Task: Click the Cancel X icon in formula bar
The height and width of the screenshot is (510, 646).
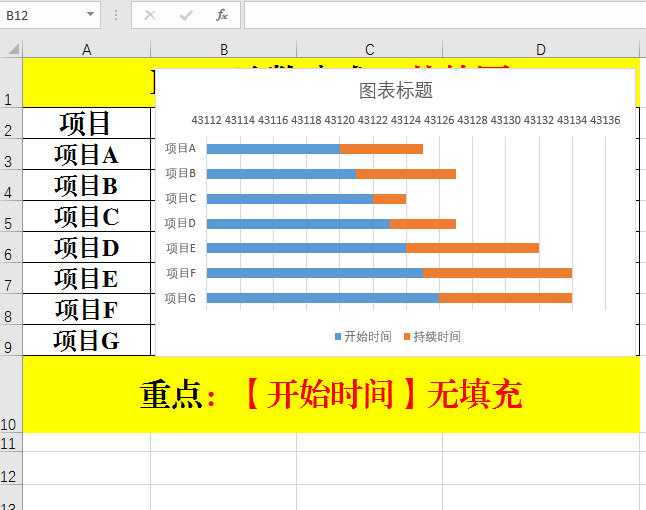Action: tap(150, 15)
